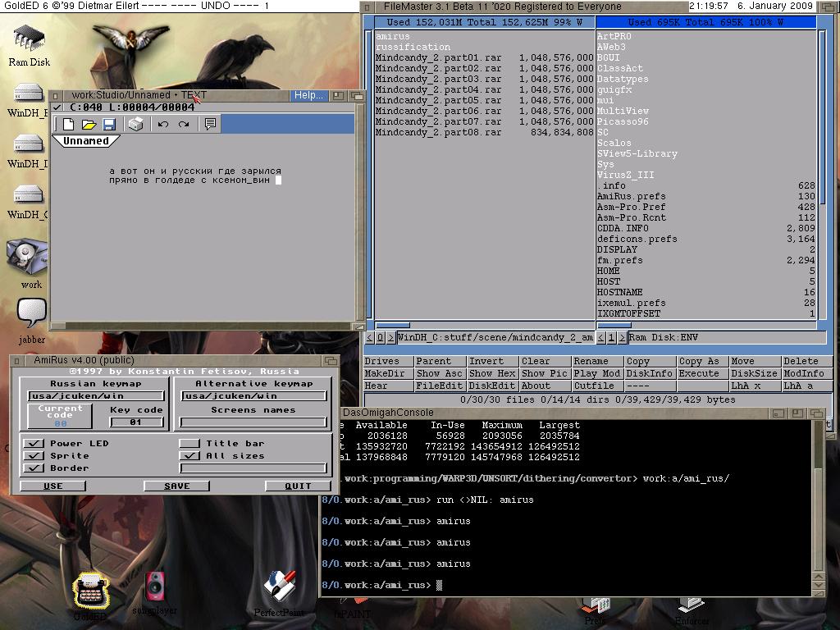This screenshot has height=630, width=840.
Task: Select Mindcandy_2.part01.rar in FileMaster list
Action: tap(484, 57)
